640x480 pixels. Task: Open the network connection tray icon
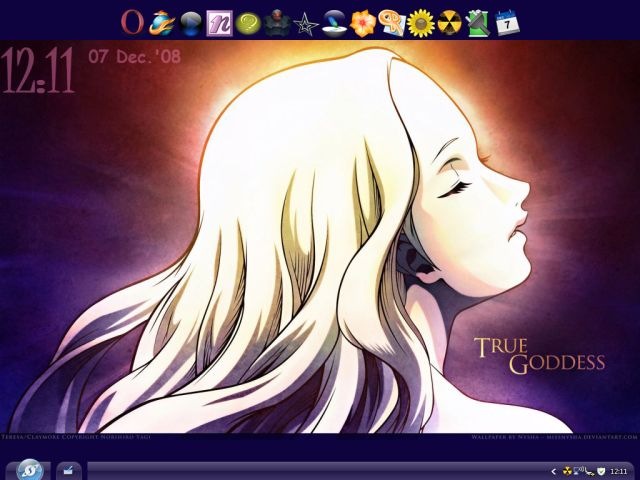point(579,471)
